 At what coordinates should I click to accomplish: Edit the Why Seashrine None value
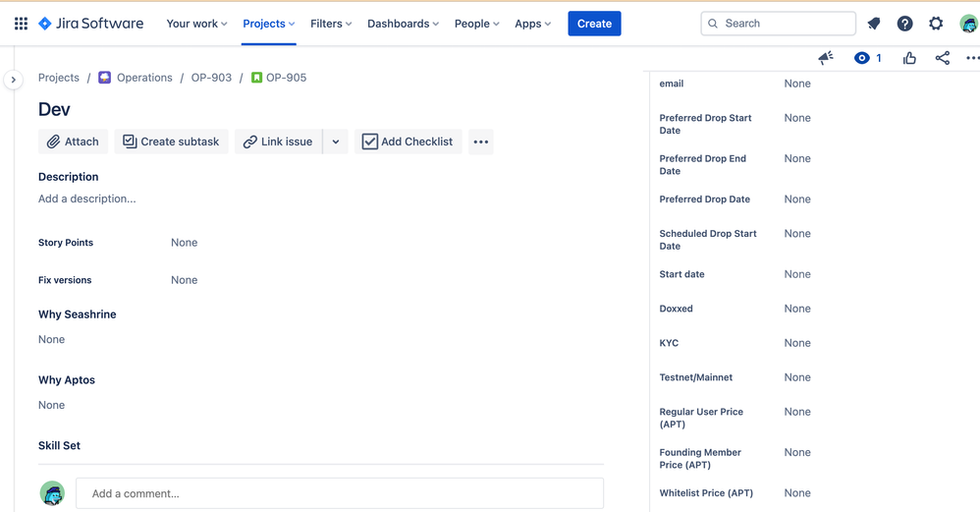(x=51, y=339)
